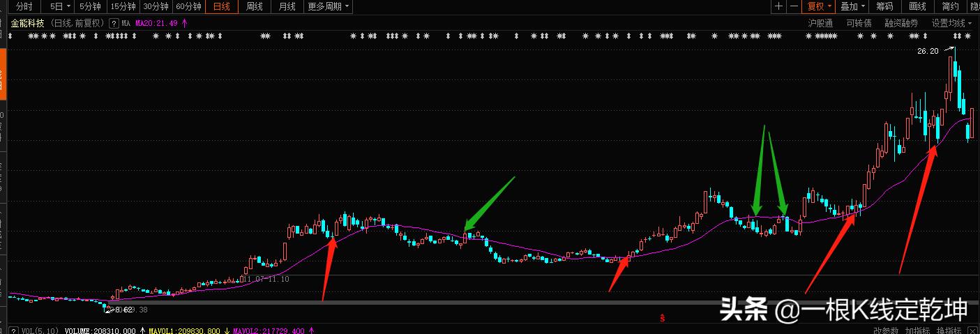Open the 画线 drawing tools

tap(917, 6)
